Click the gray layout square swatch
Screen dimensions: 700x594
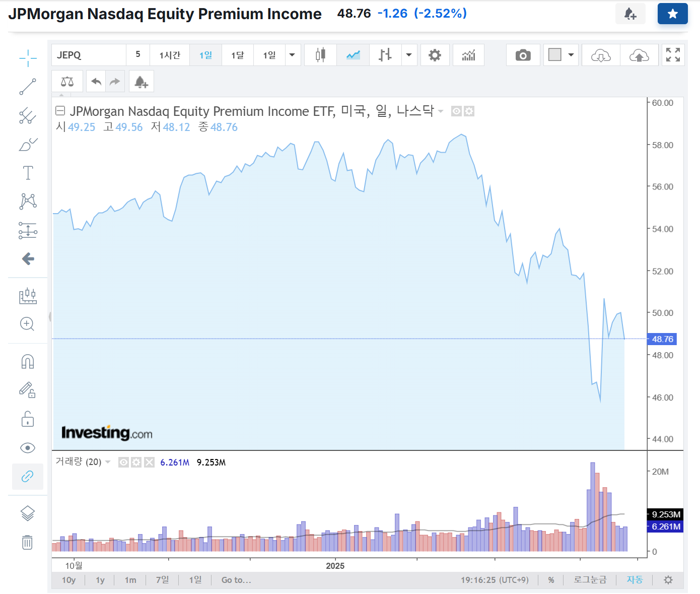point(554,54)
